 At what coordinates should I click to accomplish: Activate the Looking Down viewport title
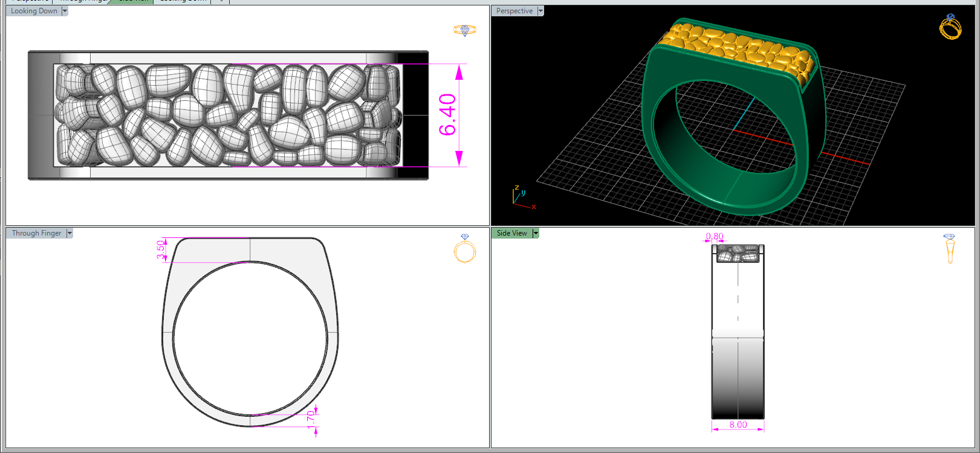coord(34,11)
